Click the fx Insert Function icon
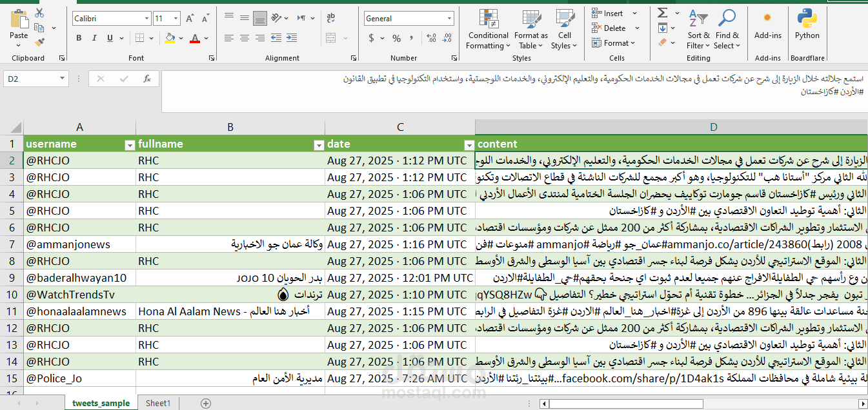The height and width of the screenshot is (410, 868). [x=147, y=79]
